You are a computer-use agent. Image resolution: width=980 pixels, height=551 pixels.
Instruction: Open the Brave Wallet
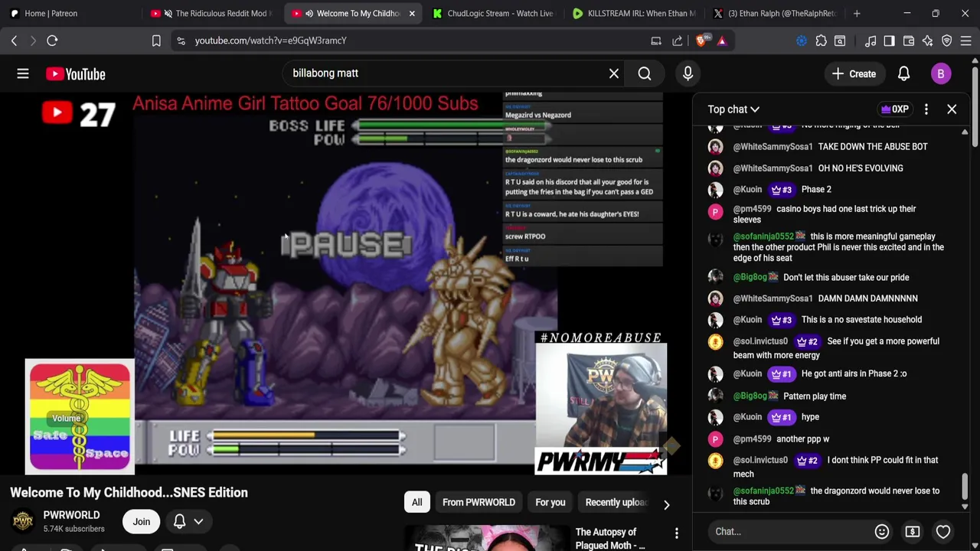coord(909,41)
